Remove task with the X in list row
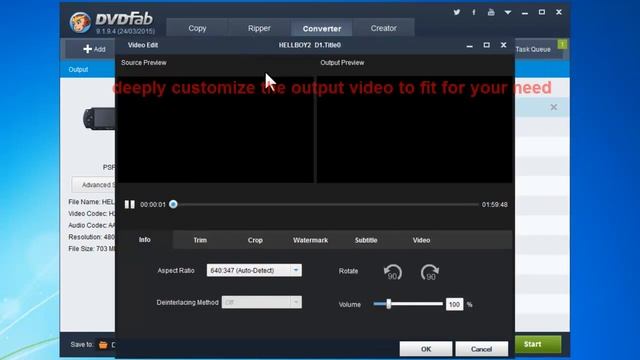Image resolution: width=640 pixels, height=360 pixels. click(553, 107)
